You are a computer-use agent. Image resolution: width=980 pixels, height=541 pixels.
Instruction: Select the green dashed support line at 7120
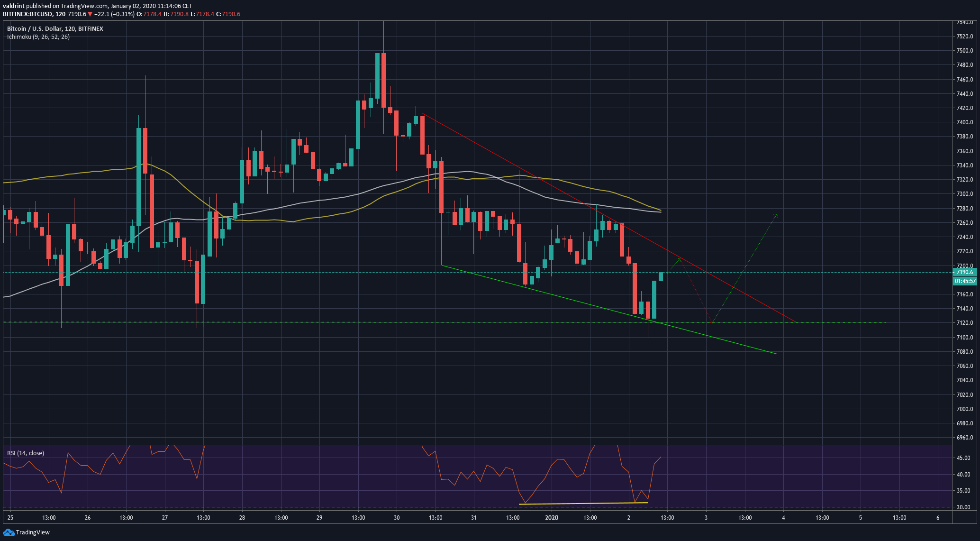[x=332, y=321]
